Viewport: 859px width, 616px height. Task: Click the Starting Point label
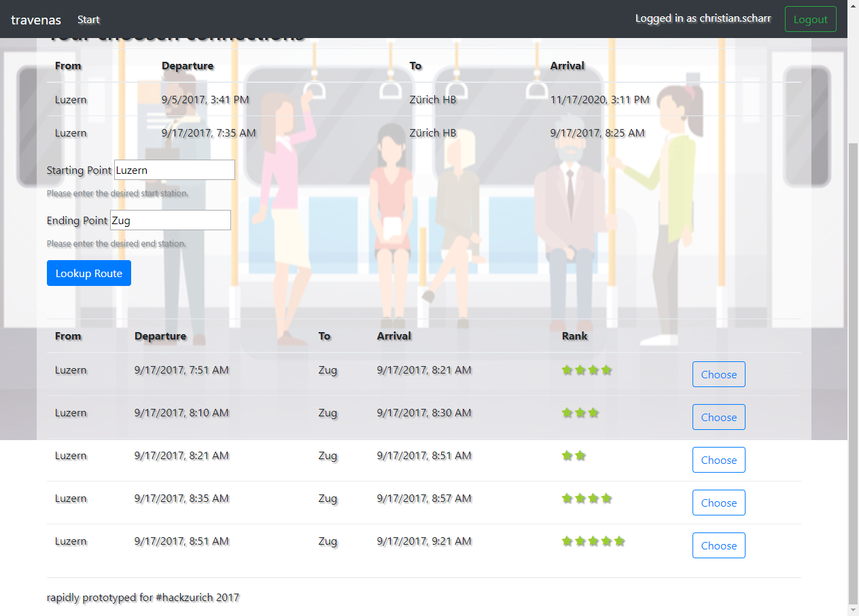click(79, 170)
